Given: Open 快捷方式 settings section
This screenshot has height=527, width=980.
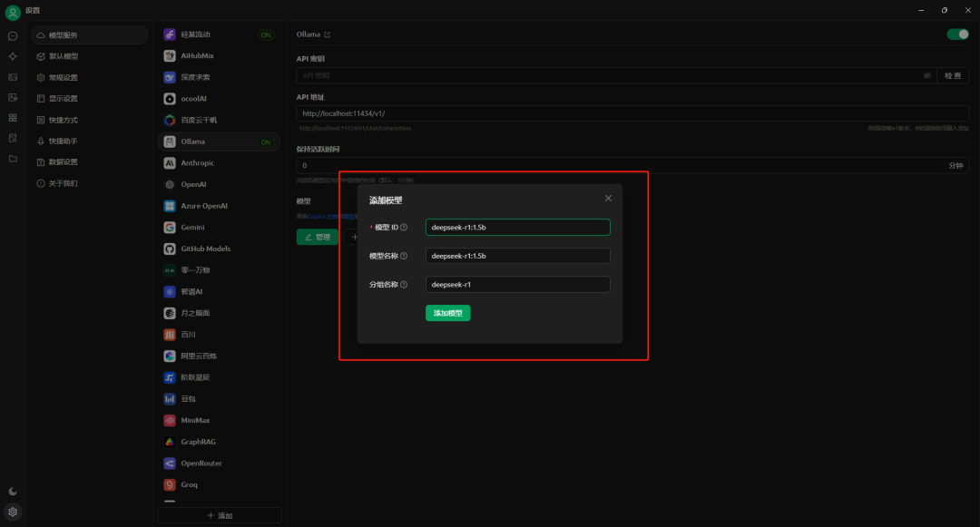Looking at the screenshot, I should tap(89, 120).
